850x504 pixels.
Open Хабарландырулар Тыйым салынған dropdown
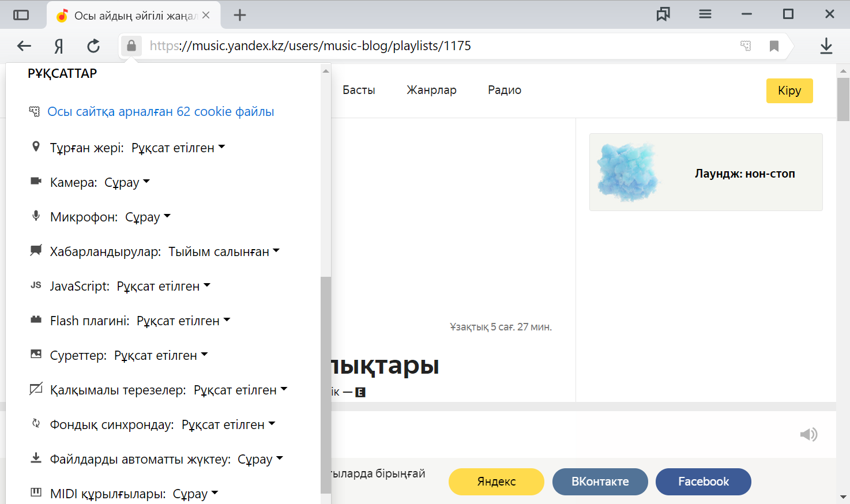(x=224, y=251)
